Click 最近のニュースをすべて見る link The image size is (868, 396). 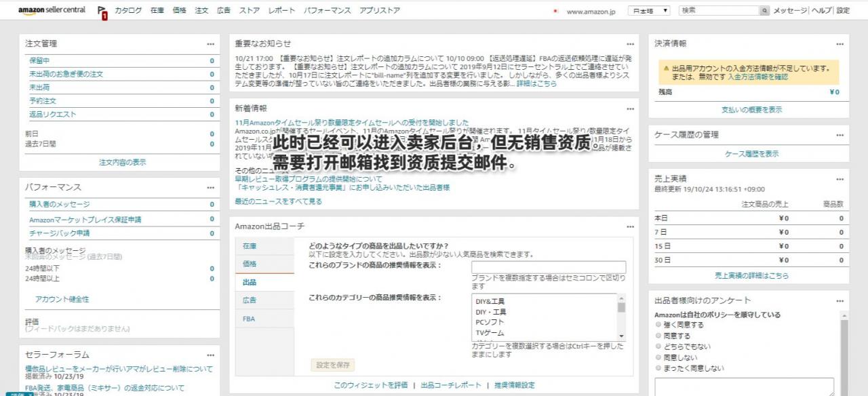pyautogui.click(x=279, y=201)
